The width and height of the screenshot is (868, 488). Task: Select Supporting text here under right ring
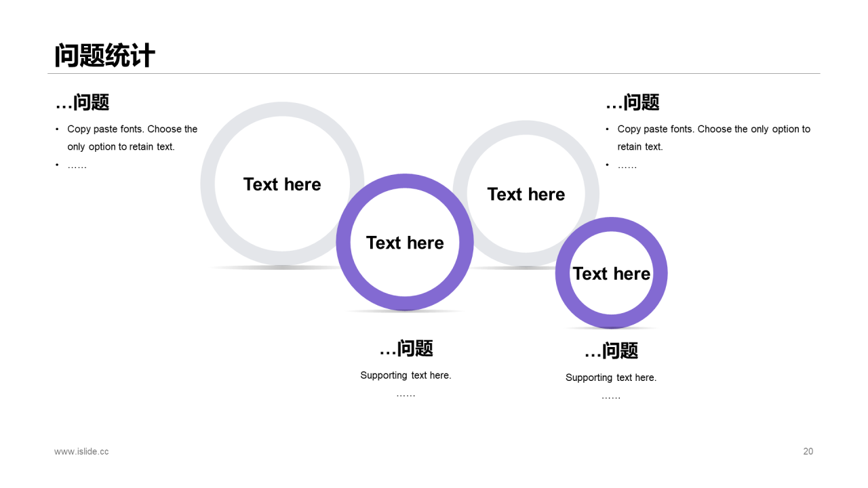click(611, 378)
